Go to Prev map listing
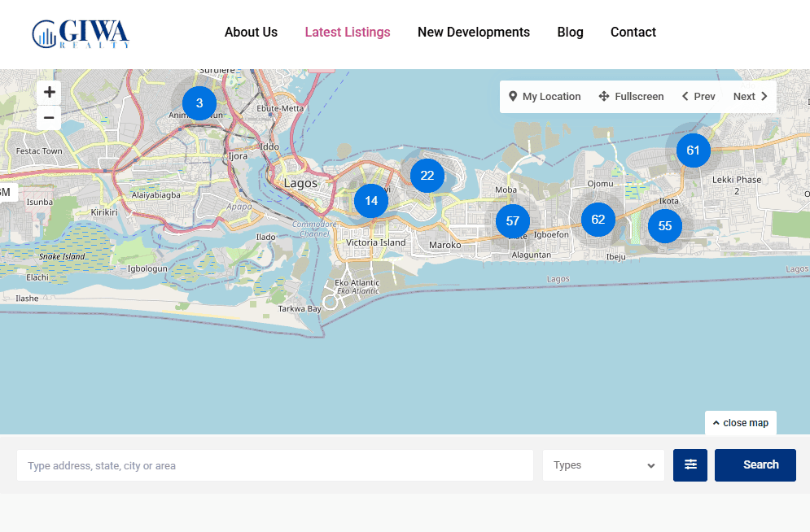This screenshot has height=532, width=810. pos(698,97)
